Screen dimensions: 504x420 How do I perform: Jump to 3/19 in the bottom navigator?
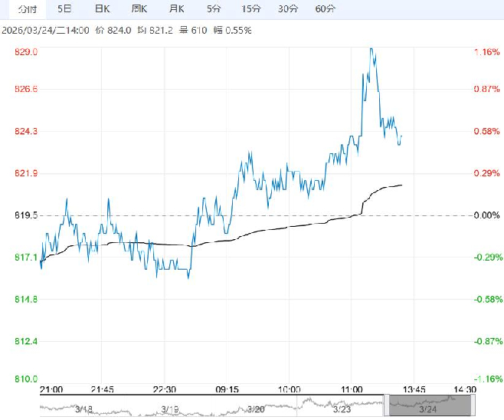(x=170, y=409)
